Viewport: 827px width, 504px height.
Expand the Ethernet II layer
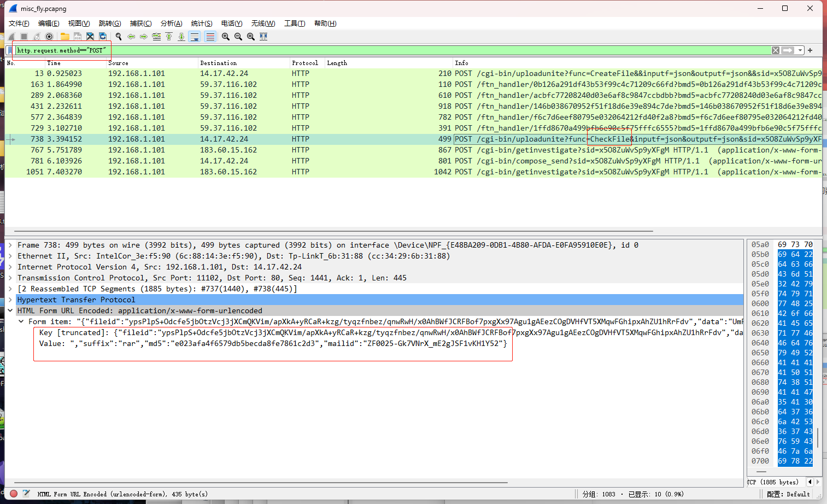tap(10, 256)
